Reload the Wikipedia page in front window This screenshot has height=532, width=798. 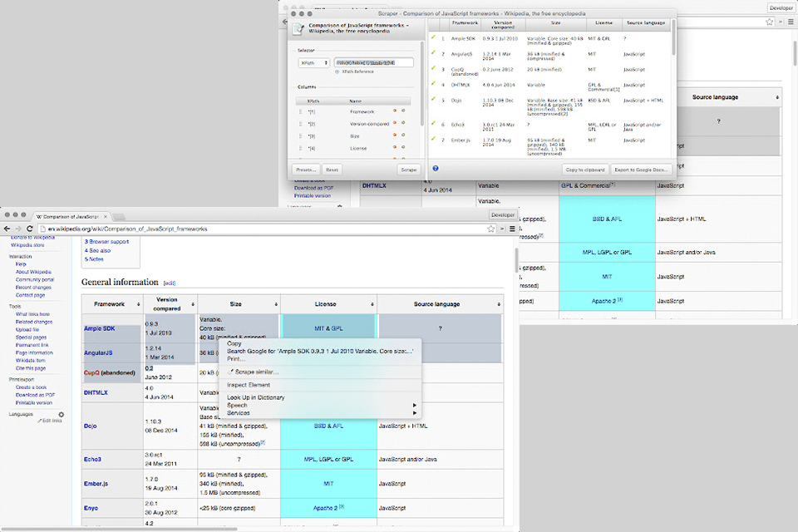[x=30, y=229]
